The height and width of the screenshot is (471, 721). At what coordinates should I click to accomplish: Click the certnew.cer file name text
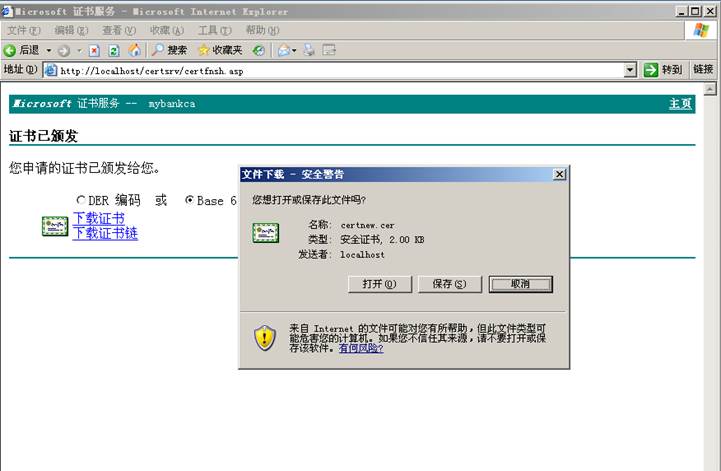pyautogui.click(x=367, y=225)
